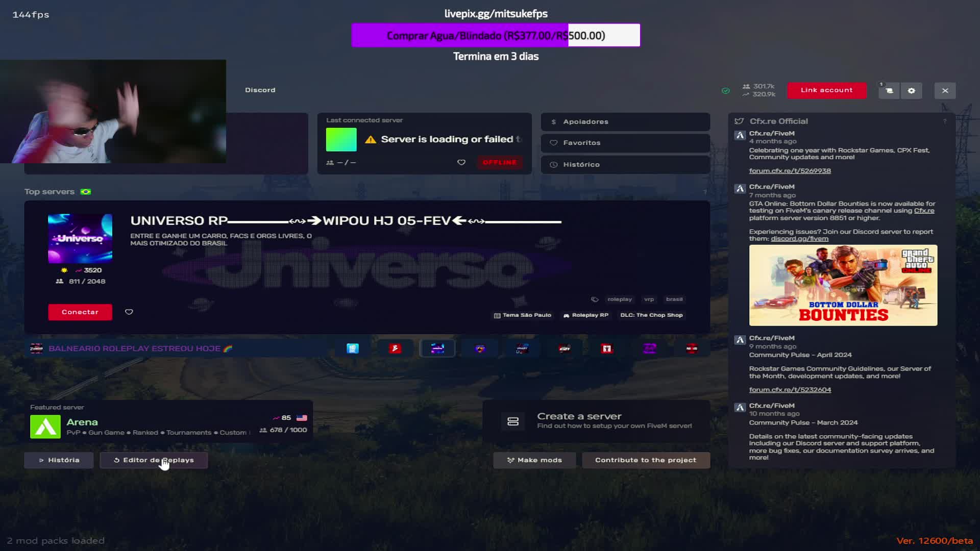Viewport: 980px width, 551px height.
Task: Click the Arena featured server green logo
Action: [45, 427]
